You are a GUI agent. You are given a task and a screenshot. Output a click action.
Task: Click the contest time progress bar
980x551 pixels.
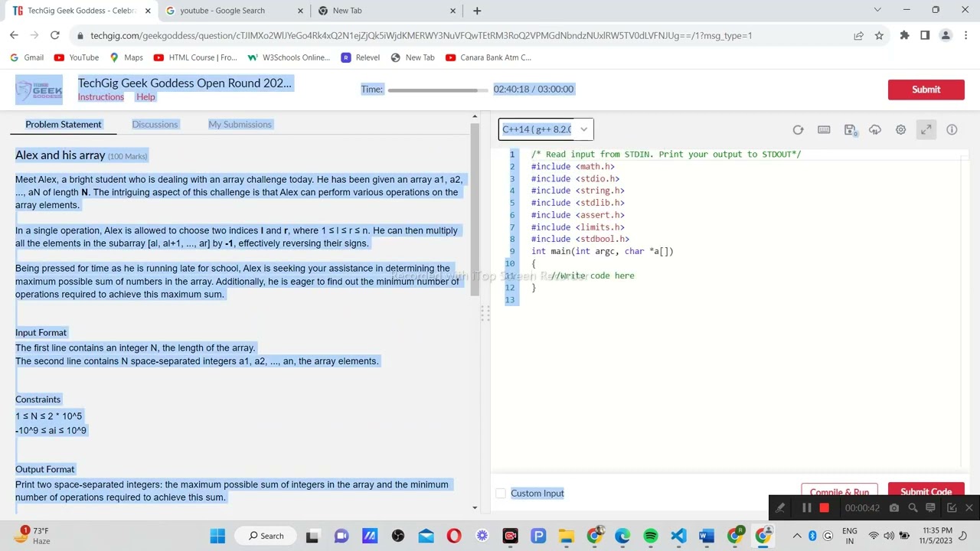tap(436, 90)
